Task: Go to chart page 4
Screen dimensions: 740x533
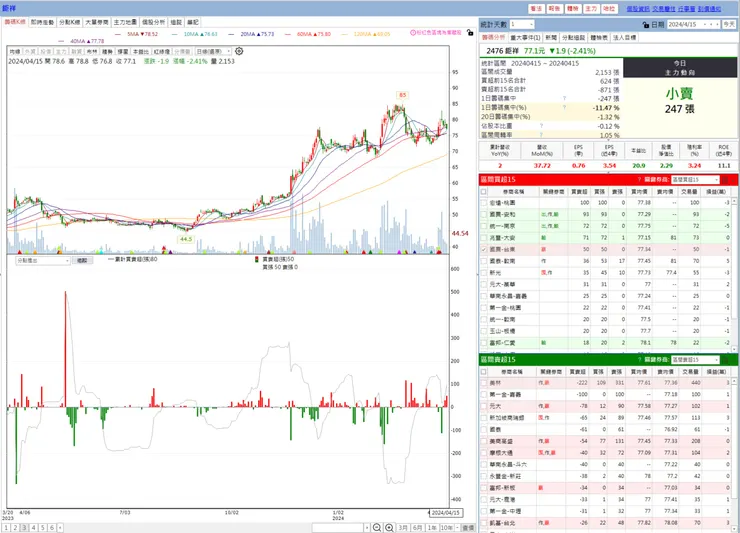Action: 33,528
